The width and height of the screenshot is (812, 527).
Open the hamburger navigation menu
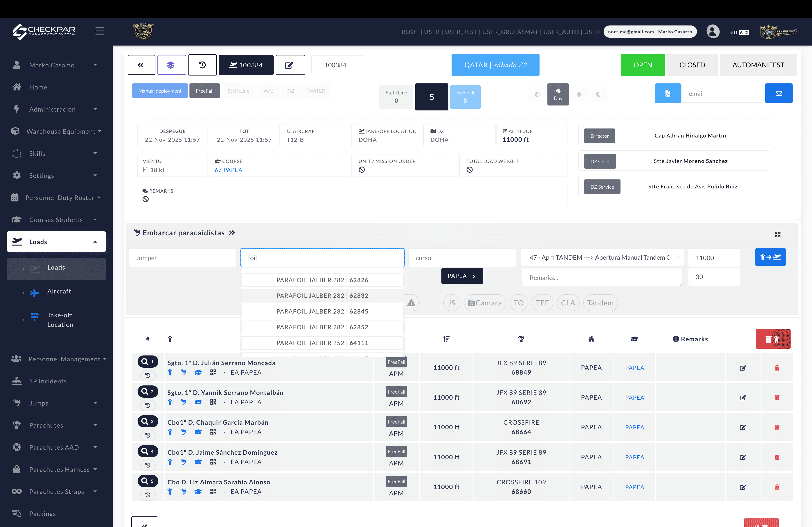coord(100,31)
